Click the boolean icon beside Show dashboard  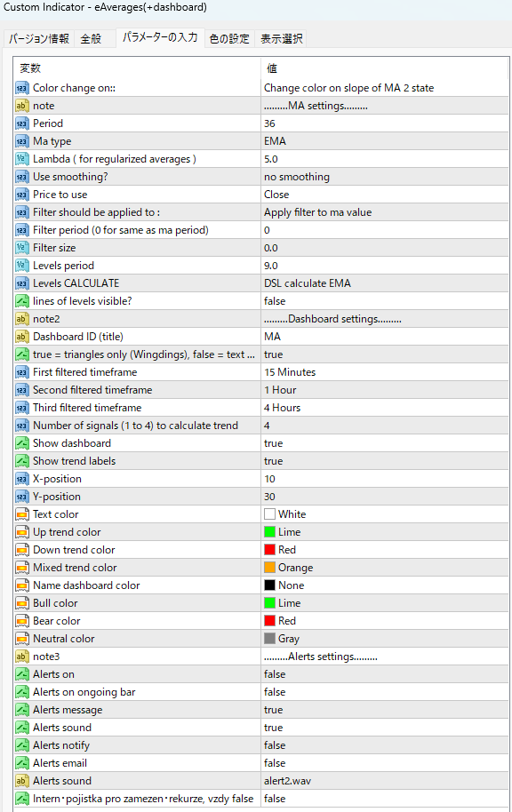21,443
